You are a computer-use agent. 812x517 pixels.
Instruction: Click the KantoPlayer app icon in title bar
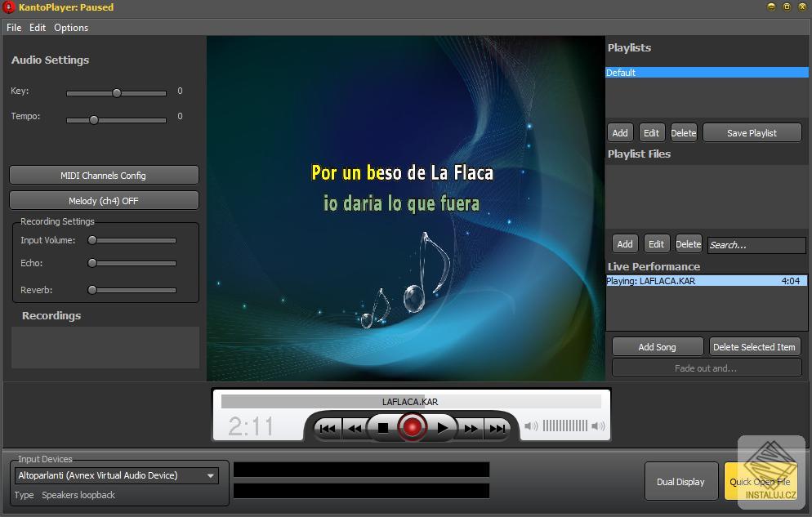tap(8, 7)
